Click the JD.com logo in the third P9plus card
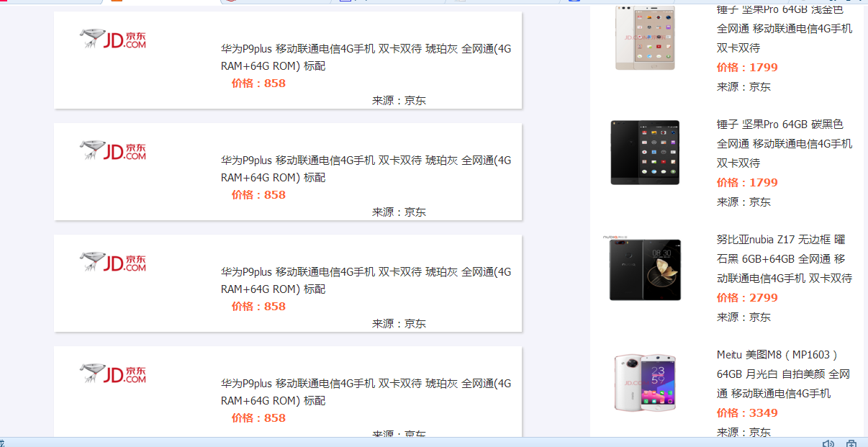Screen dimensions: 868x447 point(113,262)
